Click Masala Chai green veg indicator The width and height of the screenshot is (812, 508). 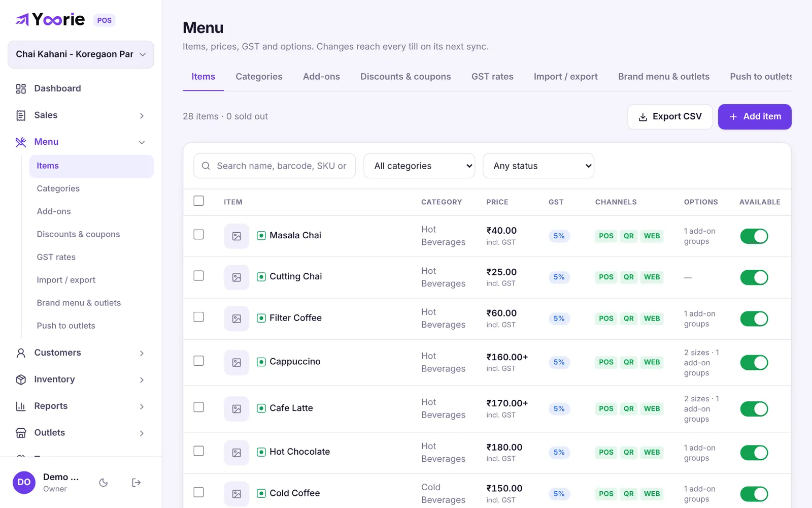[261, 236]
